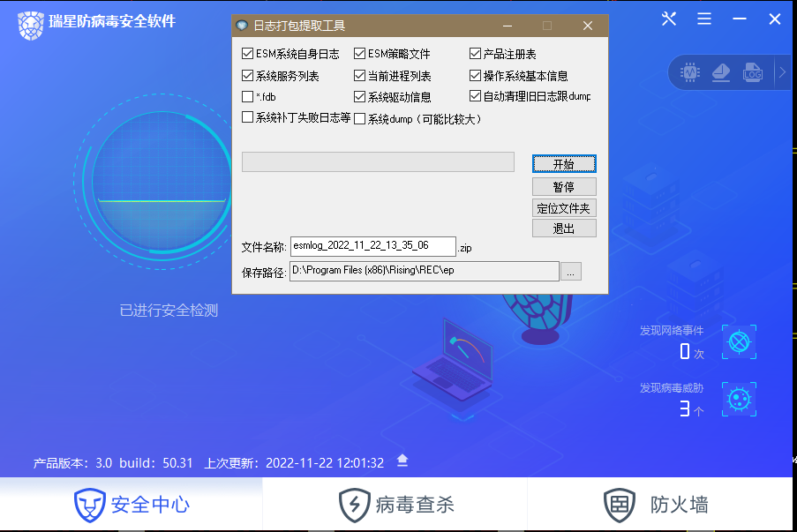Viewport: 797px width, 532px height.
Task: Click the packaging progress bar
Action: point(378,161)
